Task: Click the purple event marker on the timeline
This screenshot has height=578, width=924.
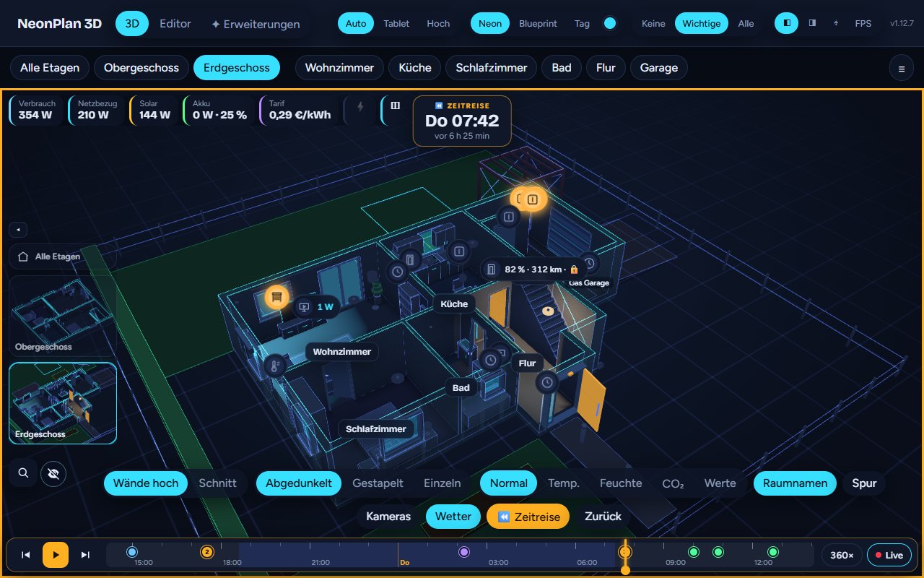Action: [x=464, y=552]
